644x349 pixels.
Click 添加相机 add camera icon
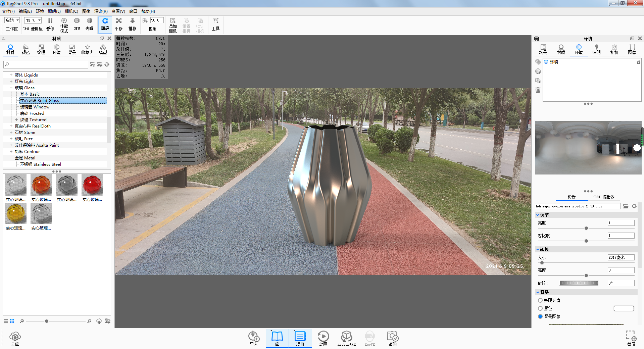[x=172, y=25]
